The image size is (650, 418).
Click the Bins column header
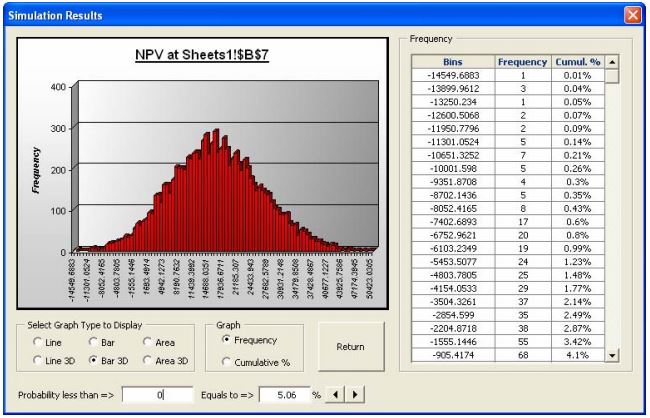tap(453, 62)
